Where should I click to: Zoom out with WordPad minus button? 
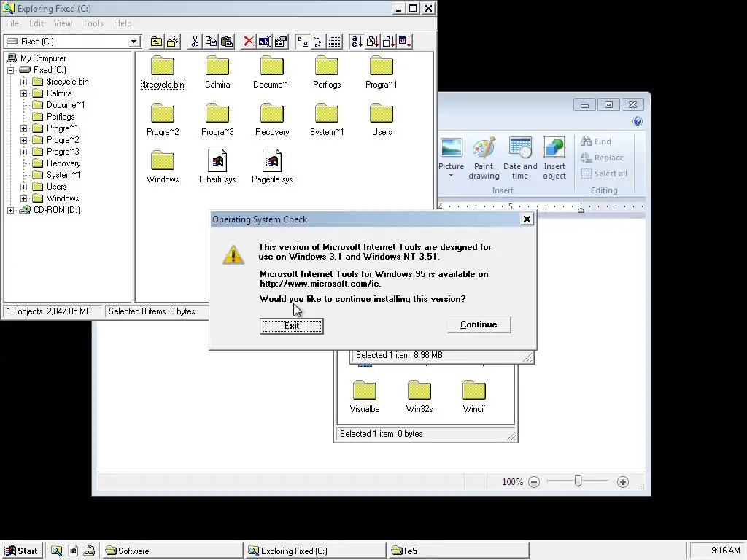tap(534, 482)
